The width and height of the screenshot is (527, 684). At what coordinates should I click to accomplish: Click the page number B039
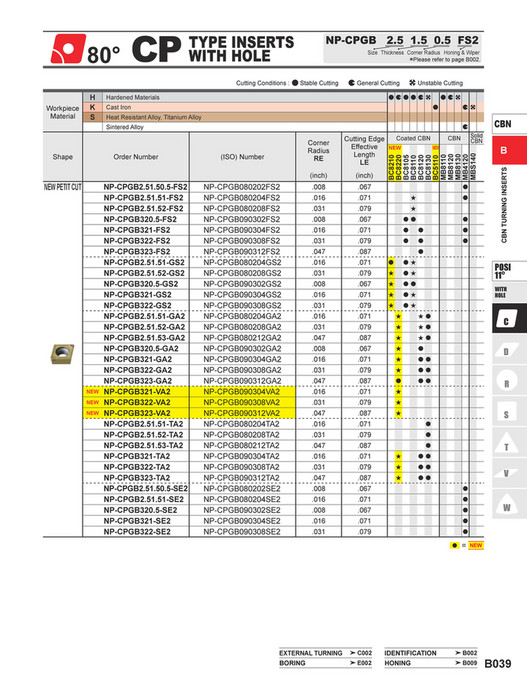click(498, 663)
